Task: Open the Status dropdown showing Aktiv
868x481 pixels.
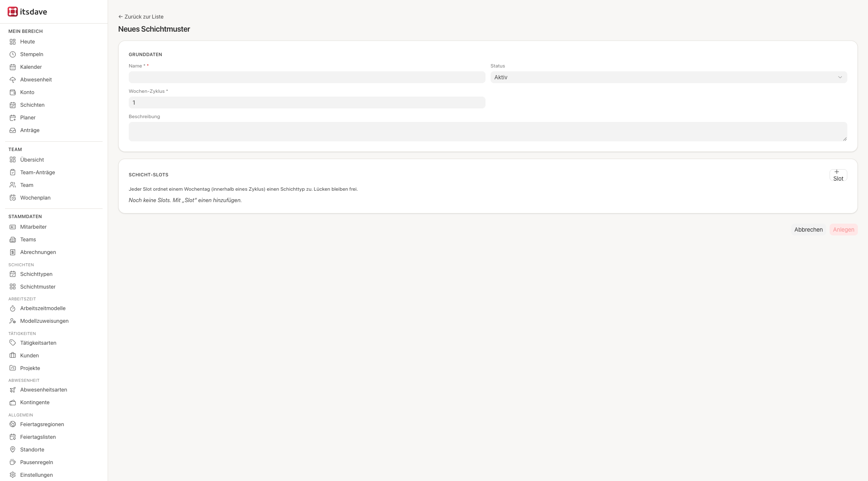Action: (669, 77)
